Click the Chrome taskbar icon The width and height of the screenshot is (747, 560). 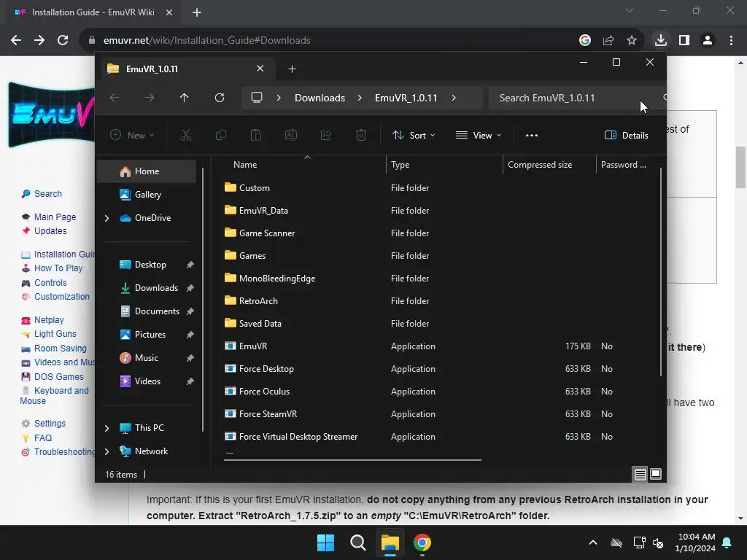pos(422,542)
